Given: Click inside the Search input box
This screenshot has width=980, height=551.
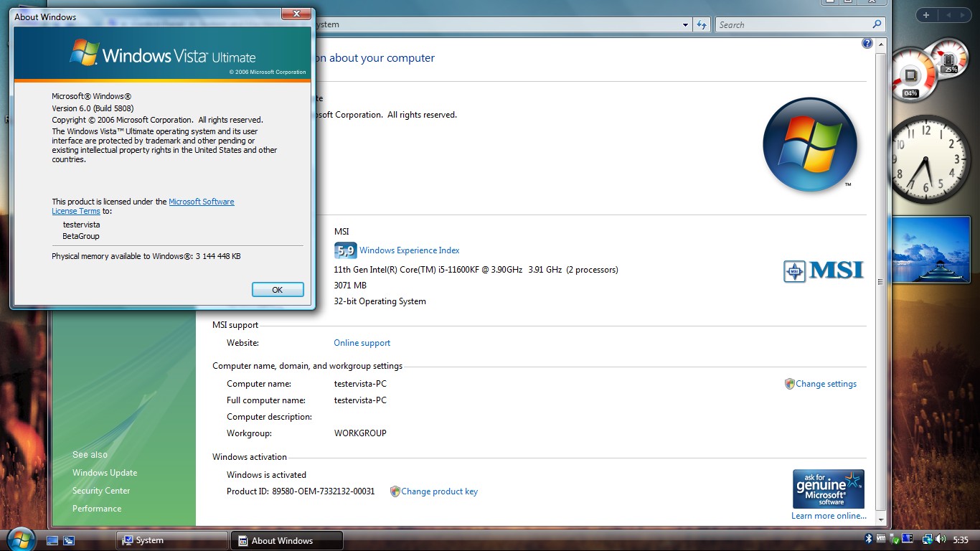Looking at the screenshot, I should 793,24.
